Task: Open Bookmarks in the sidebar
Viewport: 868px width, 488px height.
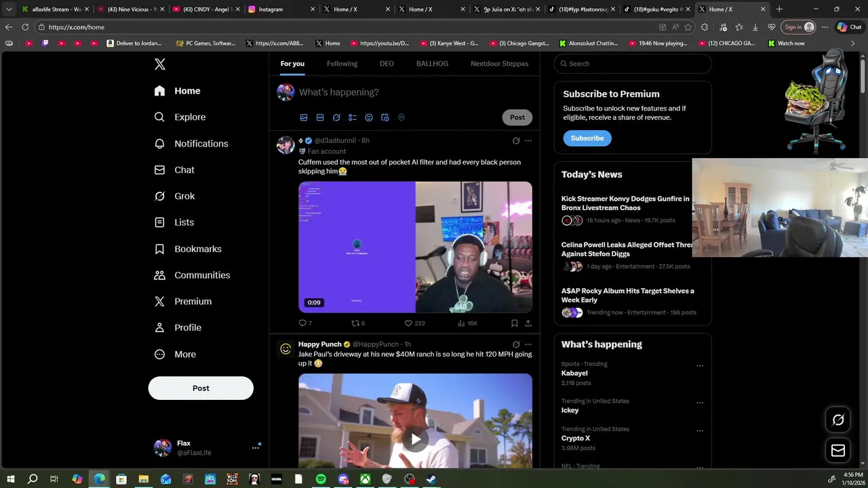Action: (x=188, y=249)
